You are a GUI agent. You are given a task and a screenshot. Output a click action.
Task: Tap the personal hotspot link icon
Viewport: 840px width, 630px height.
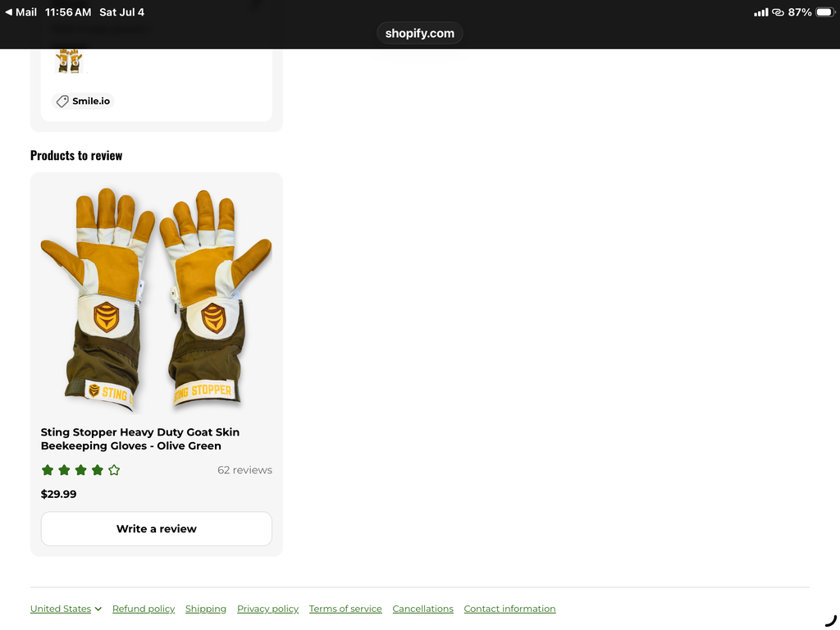[x=778, y=11]
